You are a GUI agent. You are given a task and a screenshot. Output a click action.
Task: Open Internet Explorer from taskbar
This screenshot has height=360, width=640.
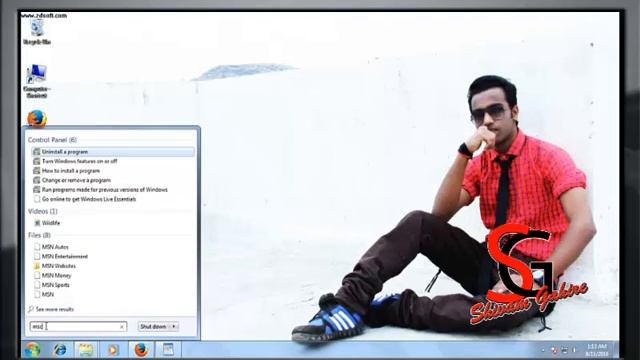pyautogui.click(x=60, y=350)
